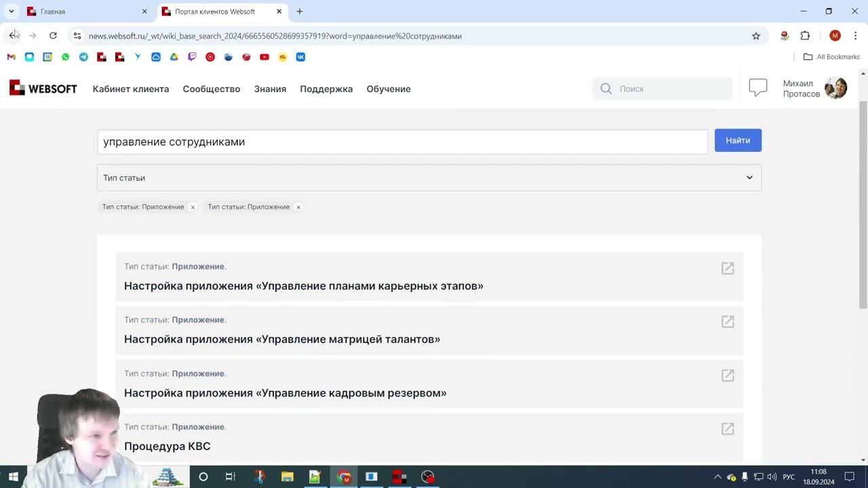Open Windows notification center
868x488 pixels.
click(850, 477)
